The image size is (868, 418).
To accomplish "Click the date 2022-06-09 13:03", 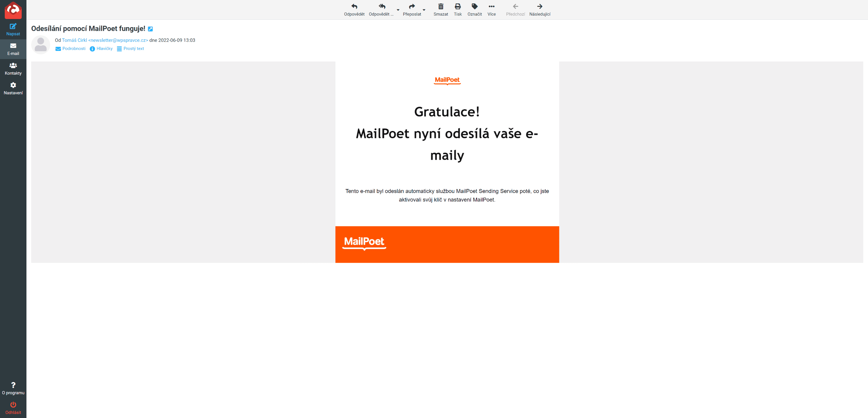I will pyautogui.click(x=177, y=40).
